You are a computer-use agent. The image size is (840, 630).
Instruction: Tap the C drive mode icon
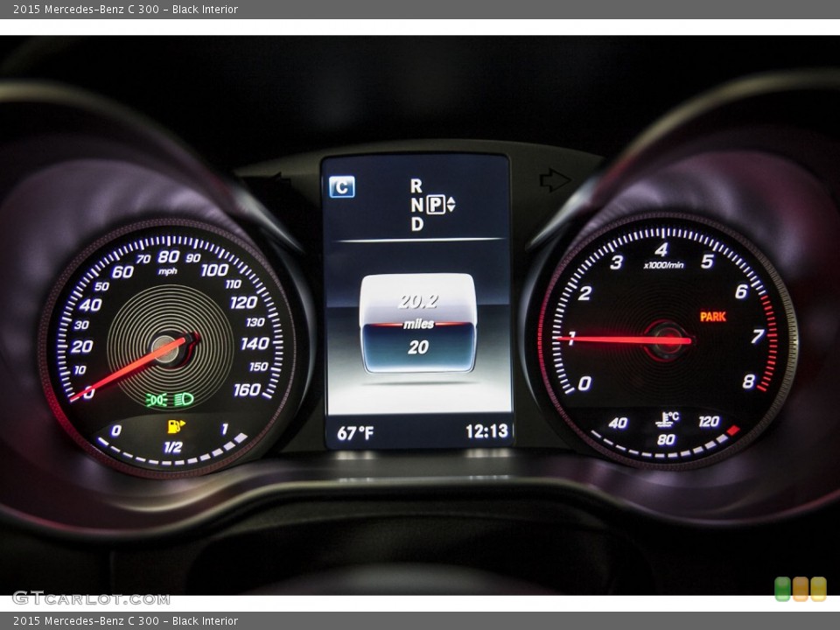[x=342, y=187]
